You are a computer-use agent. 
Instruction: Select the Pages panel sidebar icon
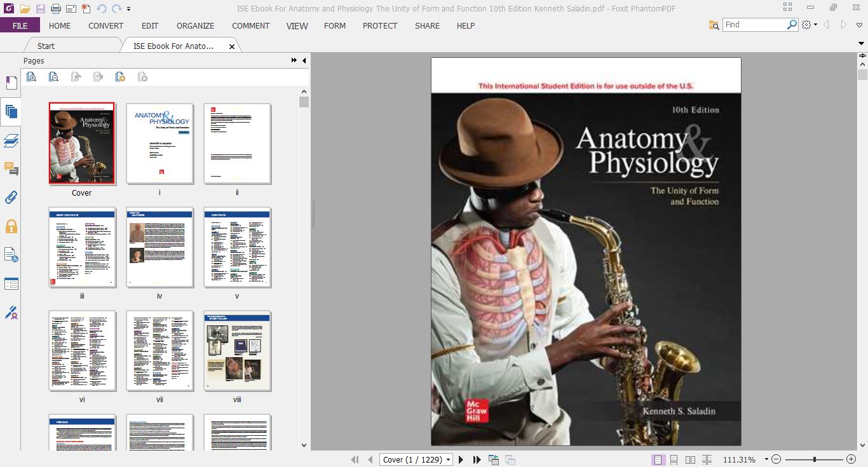click(11, 112)
